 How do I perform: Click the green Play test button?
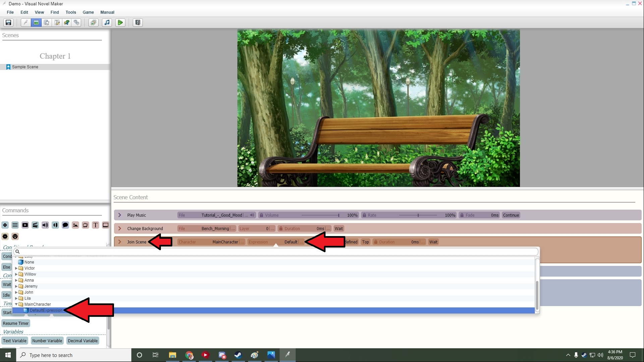coord(120,22)
